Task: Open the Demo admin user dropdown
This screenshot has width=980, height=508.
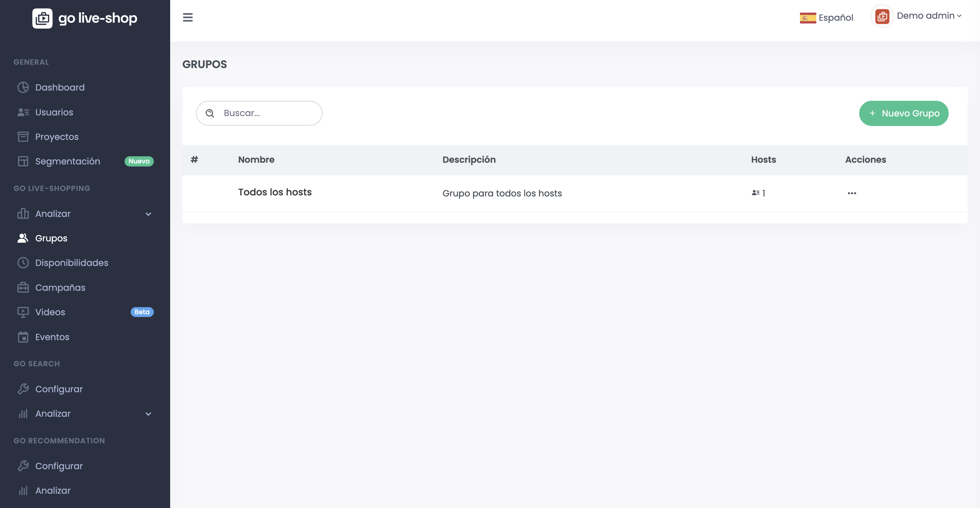Action: click(x=929, y=16)
